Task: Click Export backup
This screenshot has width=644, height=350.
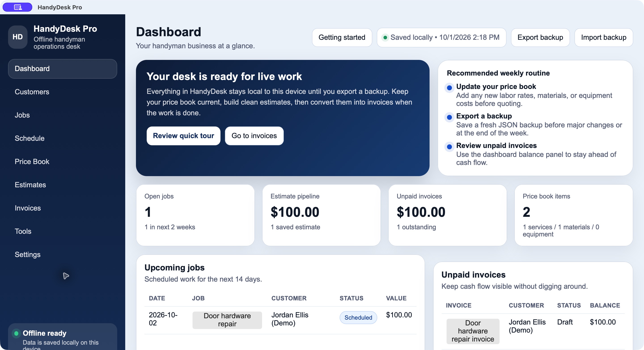Action: coord(540,38)
